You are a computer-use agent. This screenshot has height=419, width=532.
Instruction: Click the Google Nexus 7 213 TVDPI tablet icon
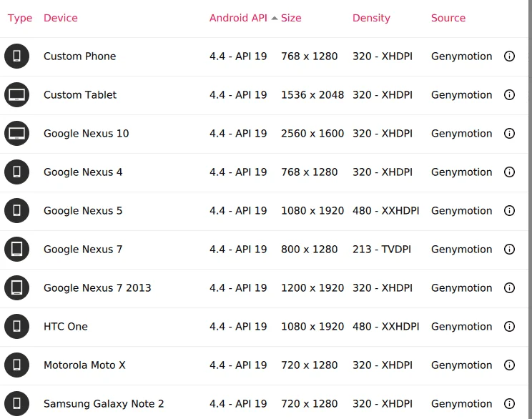(x=16, y=250)
